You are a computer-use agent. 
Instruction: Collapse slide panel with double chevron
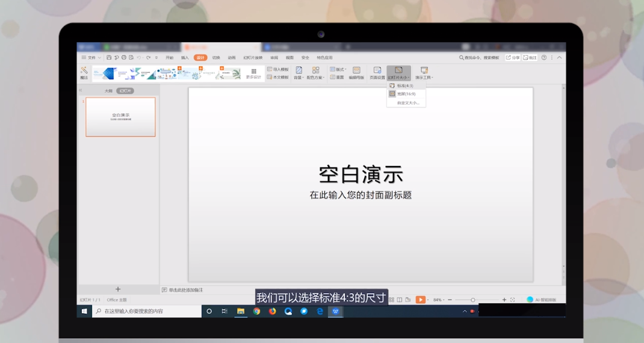pyautogui.click(x=81, y=90)
